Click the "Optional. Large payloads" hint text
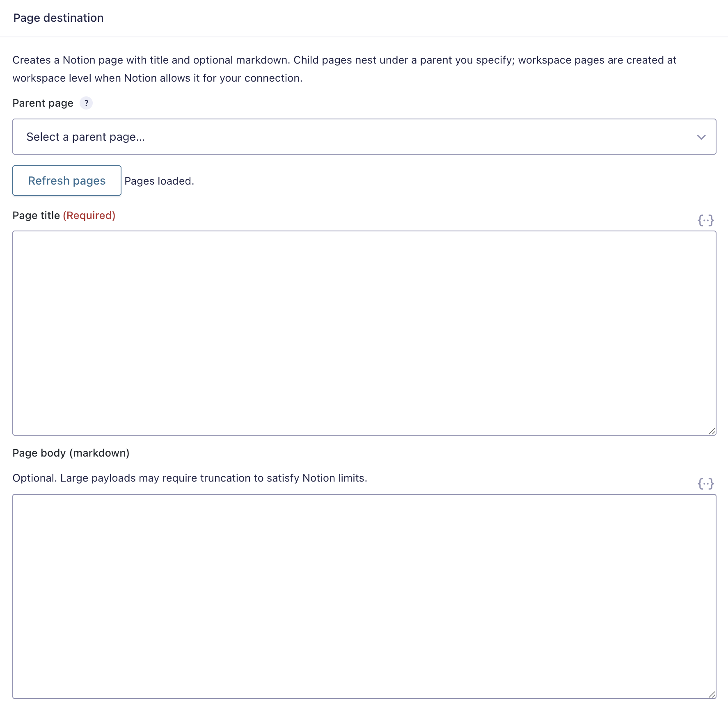Screen dimensions: 728x722 [x=190, y=478]
